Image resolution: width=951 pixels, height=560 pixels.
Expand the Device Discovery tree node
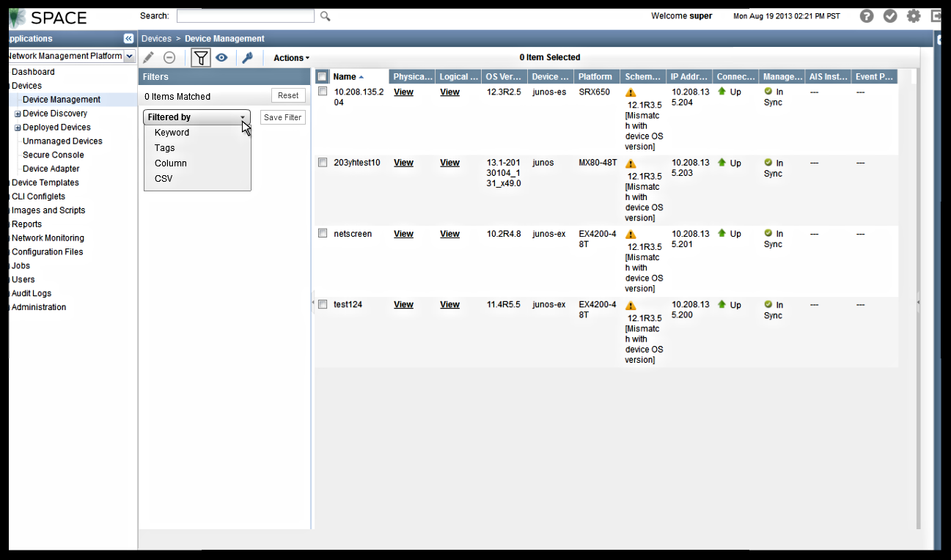click(18, 114)
